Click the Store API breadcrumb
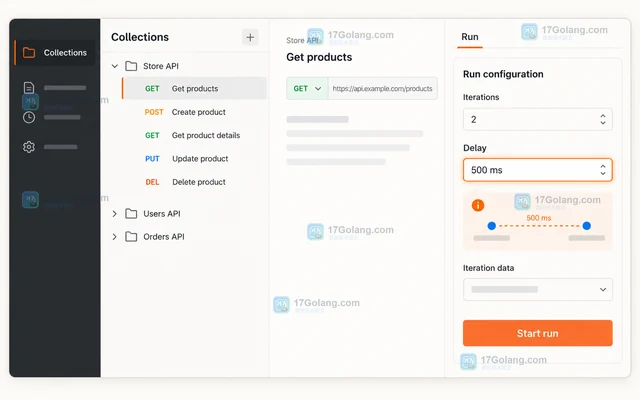The height and width of the screenshot is (400, 640). (x=302, y=40)
